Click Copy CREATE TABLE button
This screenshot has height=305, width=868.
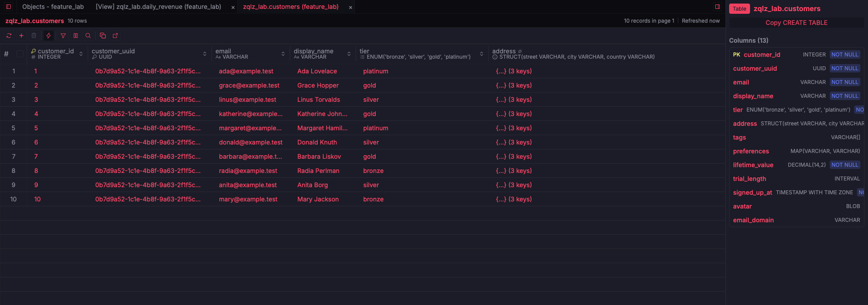point(796,23)
